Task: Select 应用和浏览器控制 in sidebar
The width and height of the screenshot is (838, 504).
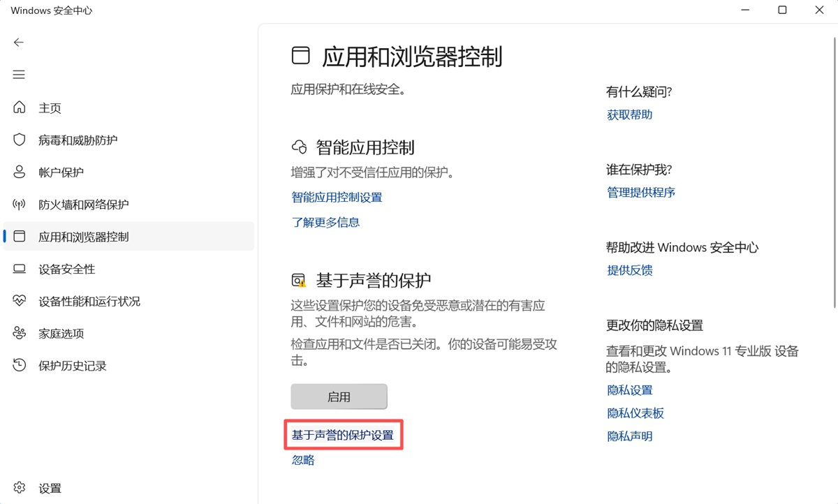Action: coord(83,237)
